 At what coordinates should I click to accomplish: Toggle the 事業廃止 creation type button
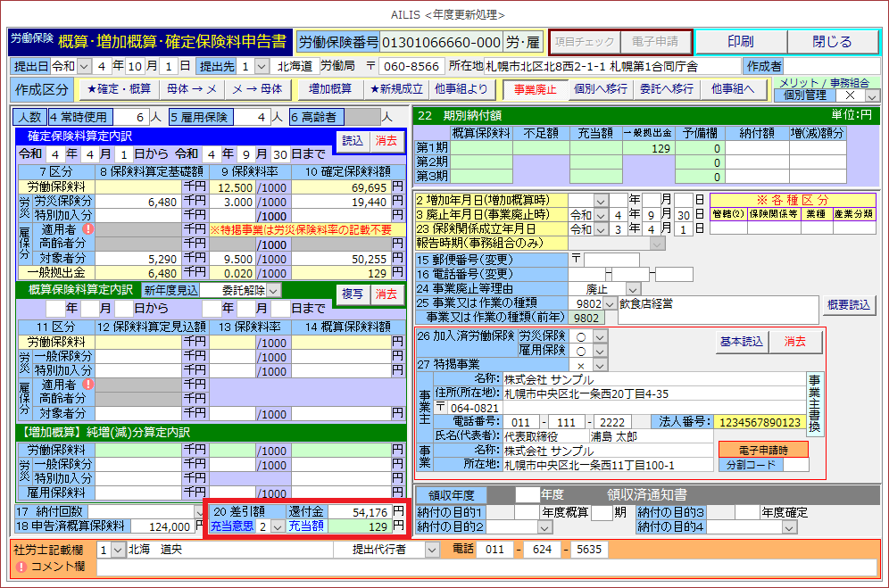pyautogui.click(x=535, y=89)
